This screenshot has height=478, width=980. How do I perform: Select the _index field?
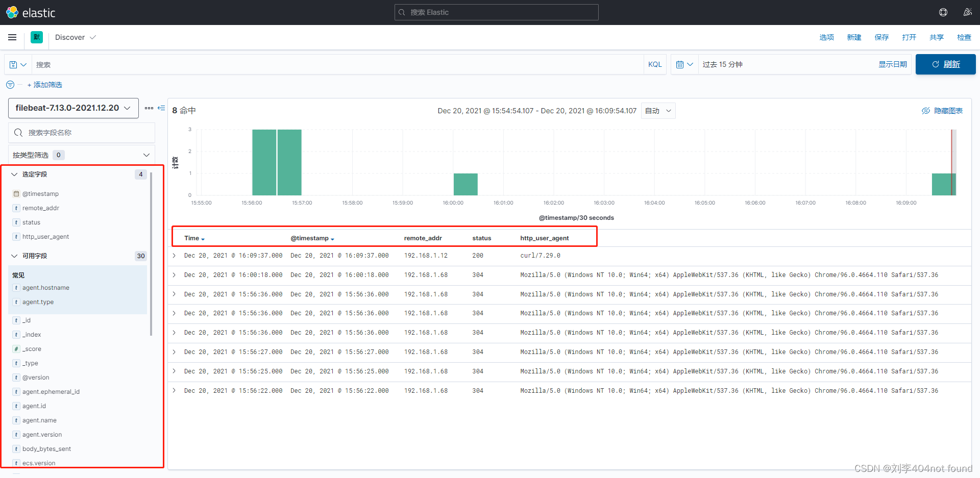[x=32, y=335]
